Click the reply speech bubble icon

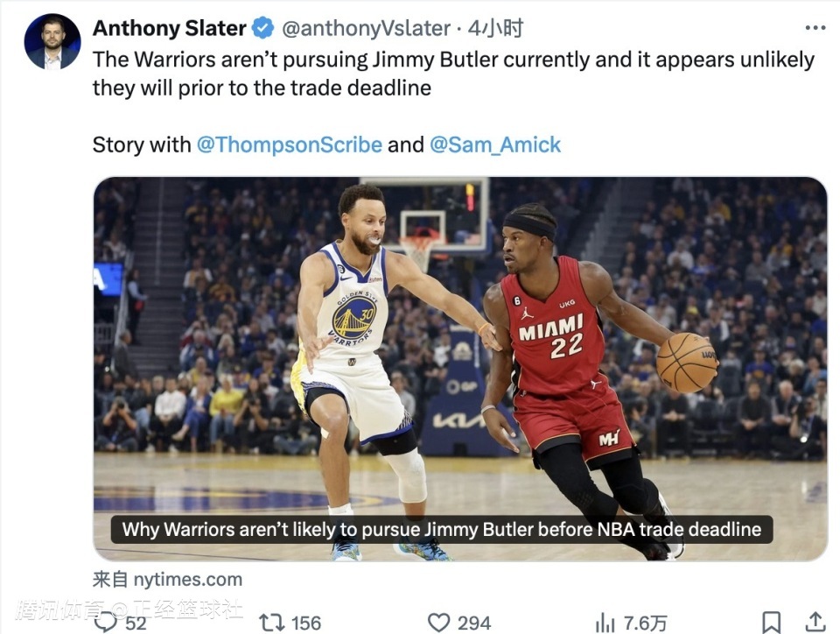pos(106,622)
